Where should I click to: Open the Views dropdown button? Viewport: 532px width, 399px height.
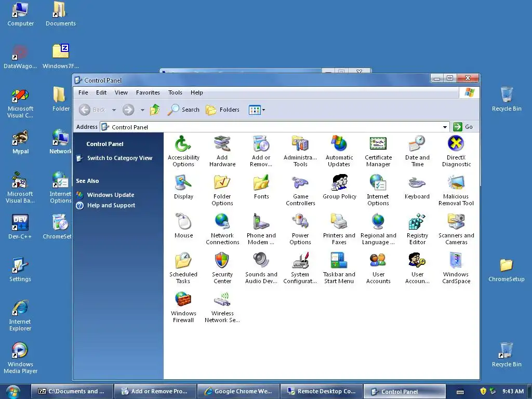tap(257, 110)
